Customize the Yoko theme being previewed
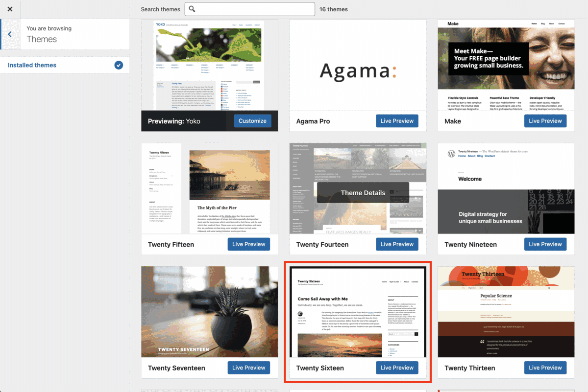588x392 pixels. [252, 121]
